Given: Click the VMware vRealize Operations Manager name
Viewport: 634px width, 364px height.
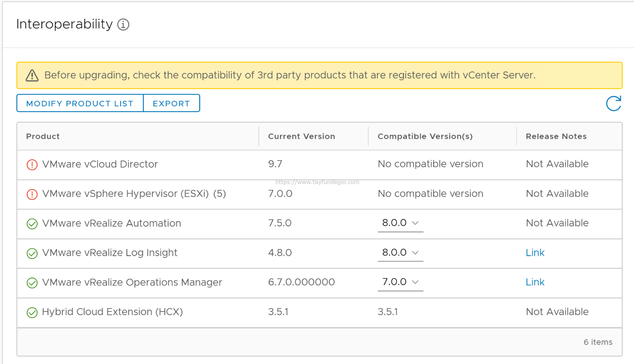Looking at the screenshot, I should pyautogui.click(x=132, y=282).
